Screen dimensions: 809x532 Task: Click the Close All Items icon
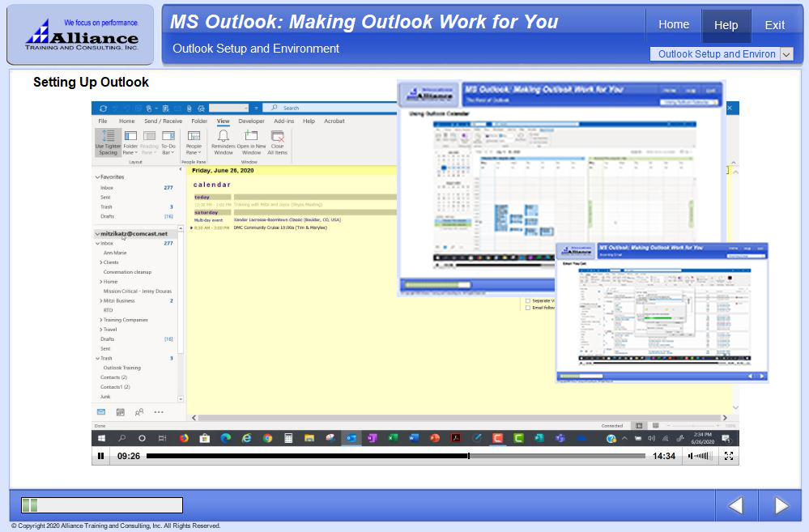pos(278,137)
